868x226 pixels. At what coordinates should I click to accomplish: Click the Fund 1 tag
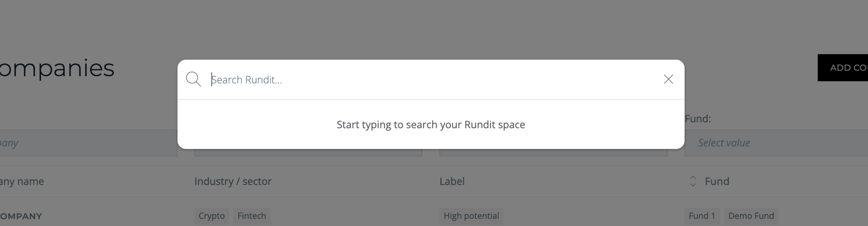[x=702, y=216]
